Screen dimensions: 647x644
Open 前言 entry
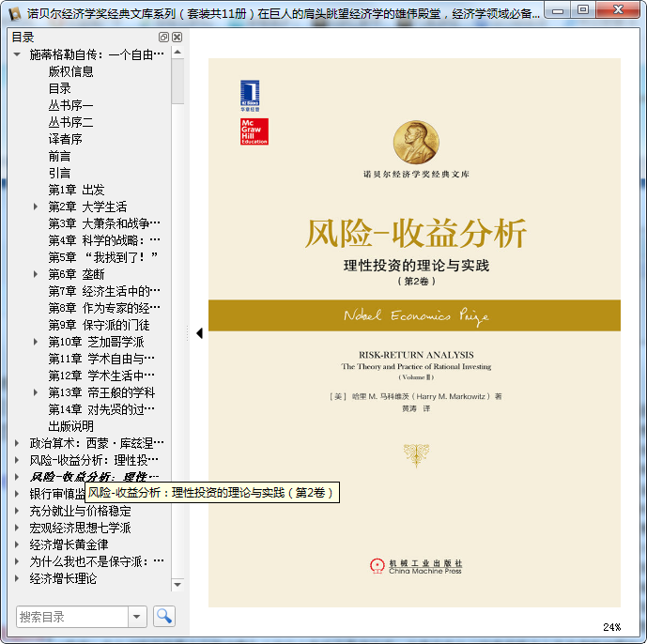coord(60,156)
